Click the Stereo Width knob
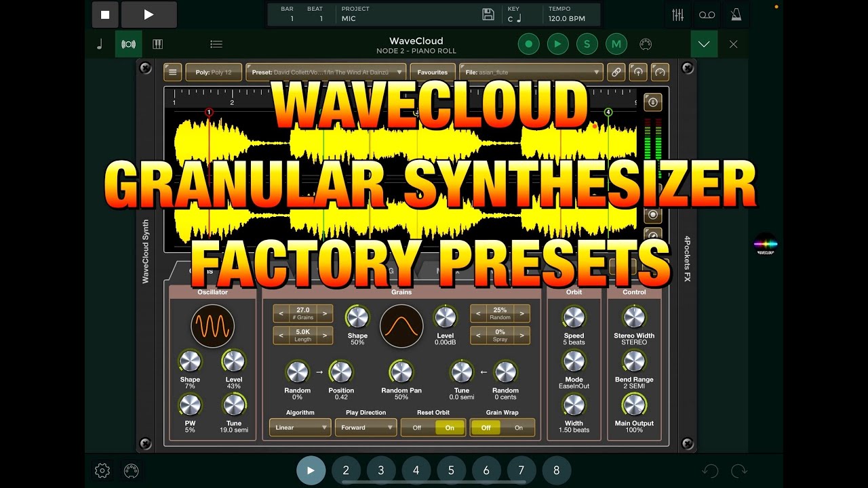868x488 pixels. point(634,317)
